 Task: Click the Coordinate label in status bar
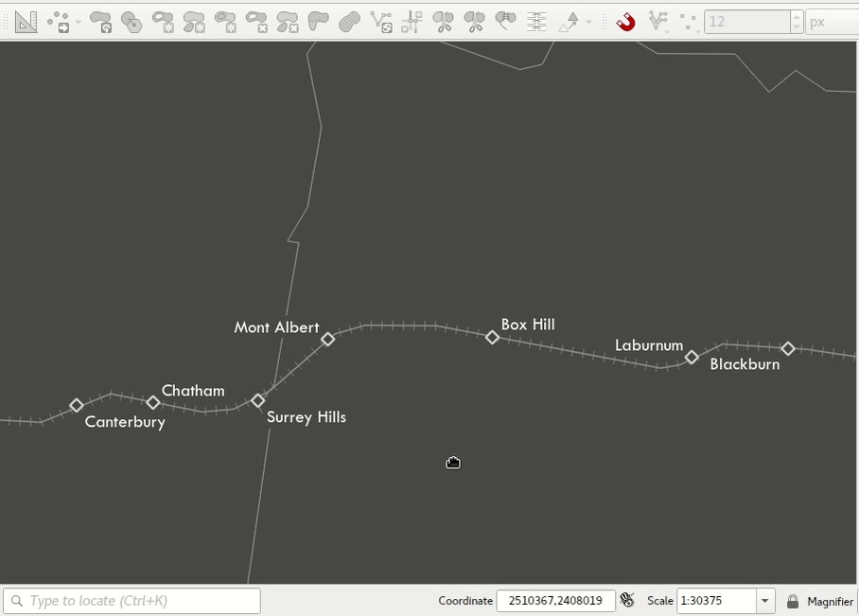[x=465, y=601]
